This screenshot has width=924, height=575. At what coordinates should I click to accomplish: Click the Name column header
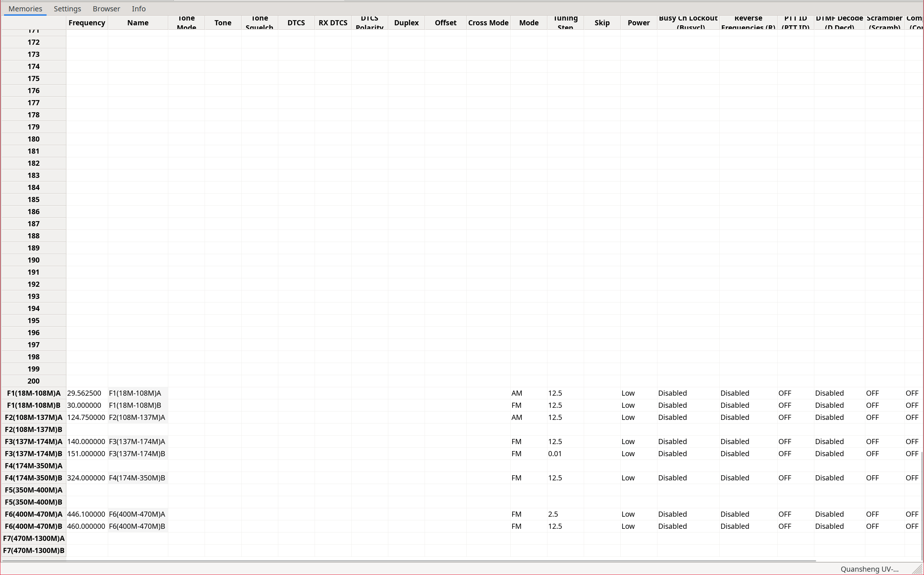(137, 22)
